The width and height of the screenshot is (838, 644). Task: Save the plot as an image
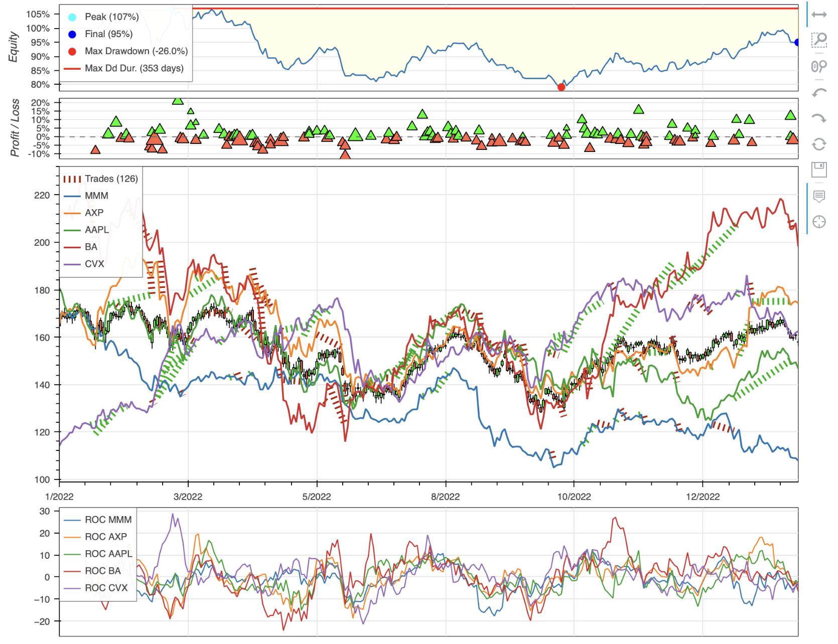pos(820,171)
